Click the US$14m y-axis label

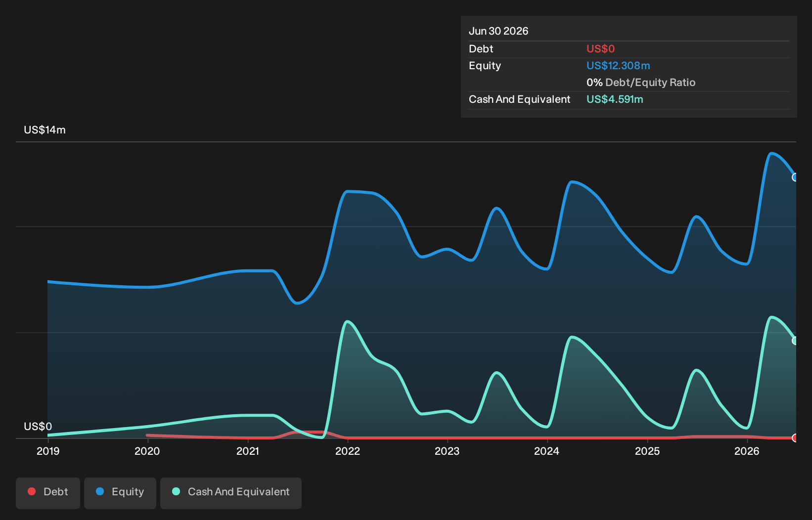(45, 130)
